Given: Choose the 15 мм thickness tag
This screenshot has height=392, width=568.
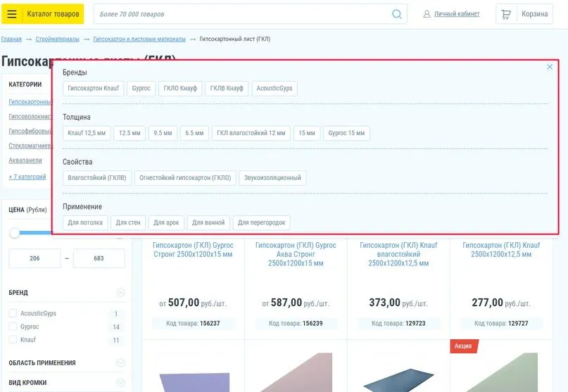Looking at the screenshot, I should 306,133.
